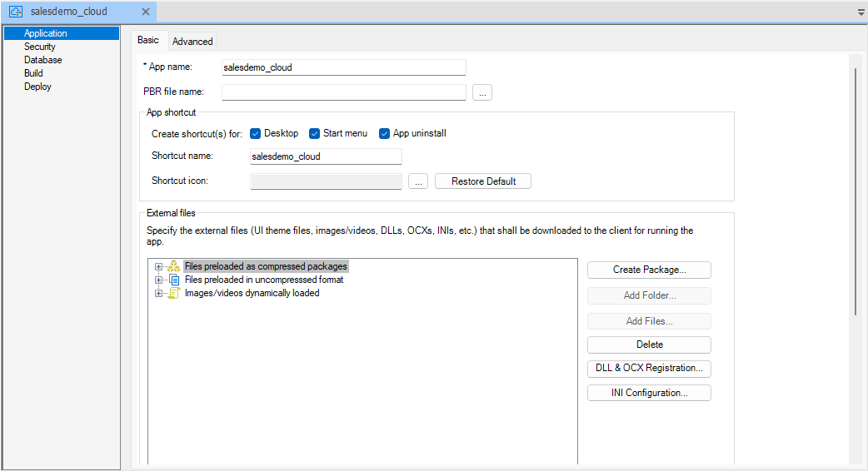
Task: Switch to the Advanced tab
Action: [192, 42]
